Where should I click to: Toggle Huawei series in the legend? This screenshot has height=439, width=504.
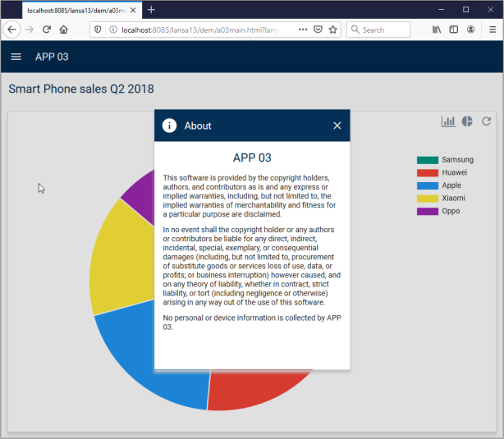(454, 172)
